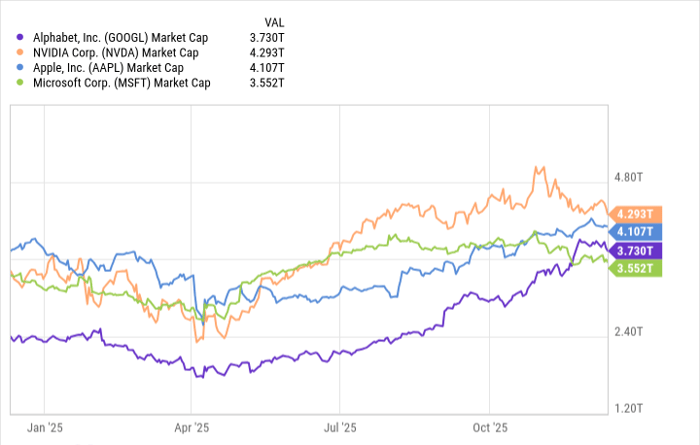Click the orange 4.293T end-value tag
Screen dimensions: 700x445
click(x=637, y=214)
